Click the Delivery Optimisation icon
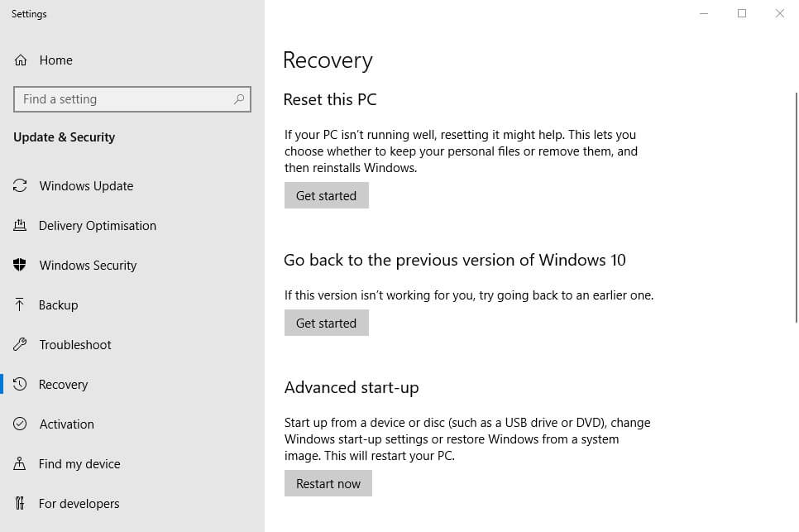The width and height of the screenshot is (799, 532). 20,225
